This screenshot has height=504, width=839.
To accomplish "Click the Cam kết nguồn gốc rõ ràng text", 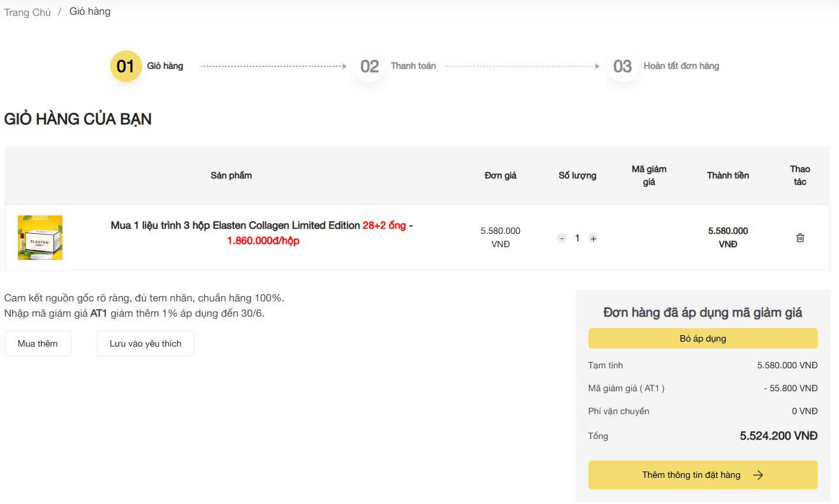I will coord(144,298).
